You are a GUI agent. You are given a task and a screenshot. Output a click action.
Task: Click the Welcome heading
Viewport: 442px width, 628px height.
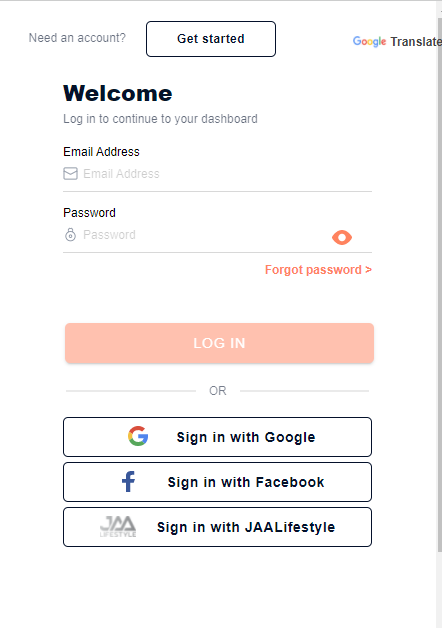coord(118,93)
